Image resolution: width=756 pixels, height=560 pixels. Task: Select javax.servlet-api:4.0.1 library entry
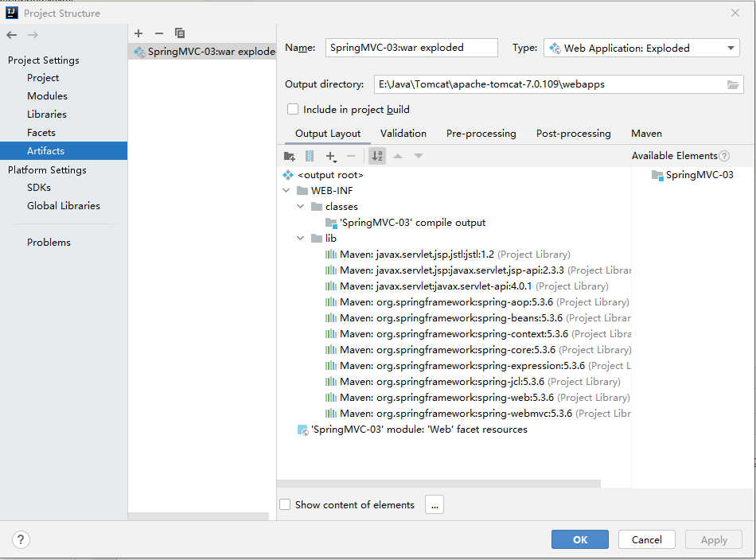[466, 286]
